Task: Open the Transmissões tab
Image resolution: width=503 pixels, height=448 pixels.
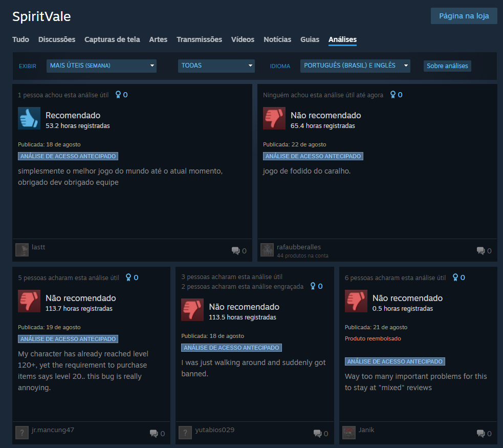Action: (199, 39)
